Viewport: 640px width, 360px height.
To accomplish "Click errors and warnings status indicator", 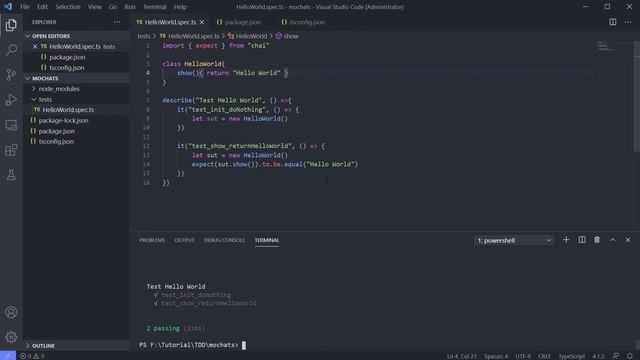I will pyautogui.click(x=32, y=356).
